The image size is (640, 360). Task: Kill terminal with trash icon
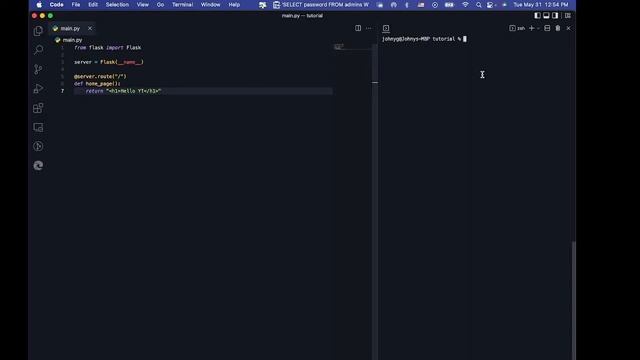pyautogui.click(x=558, y=28)
